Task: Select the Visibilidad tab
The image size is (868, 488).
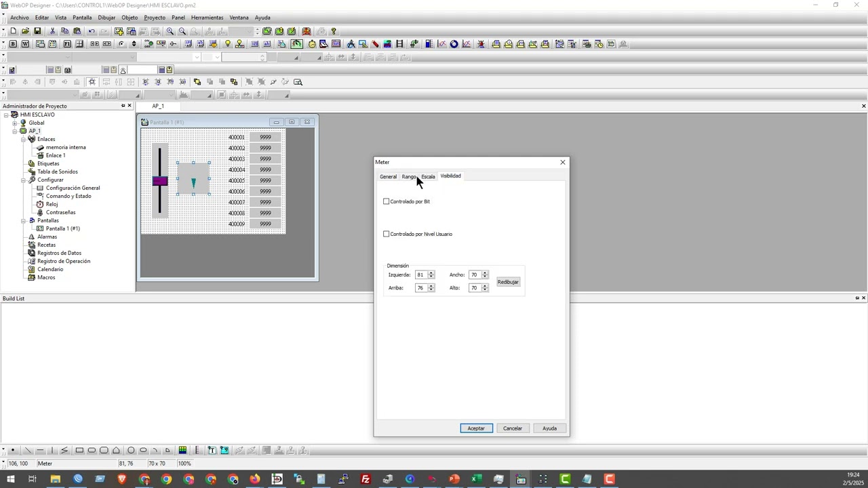Action: [450, 176]
